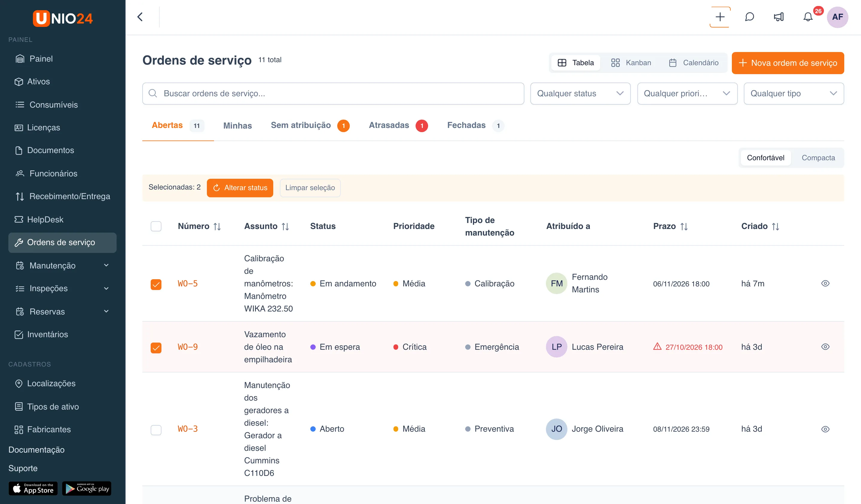
Task: Open the Qualquer tipo dropdown
Action: pos(794,93)
